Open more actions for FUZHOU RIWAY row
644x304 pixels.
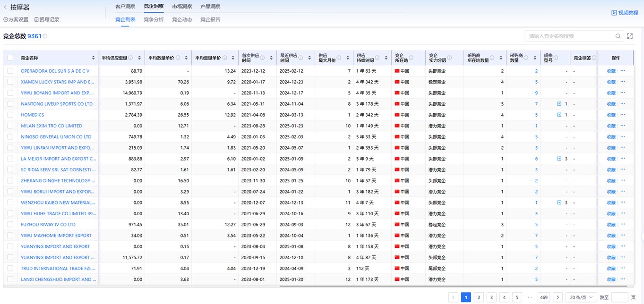[623, 224]
